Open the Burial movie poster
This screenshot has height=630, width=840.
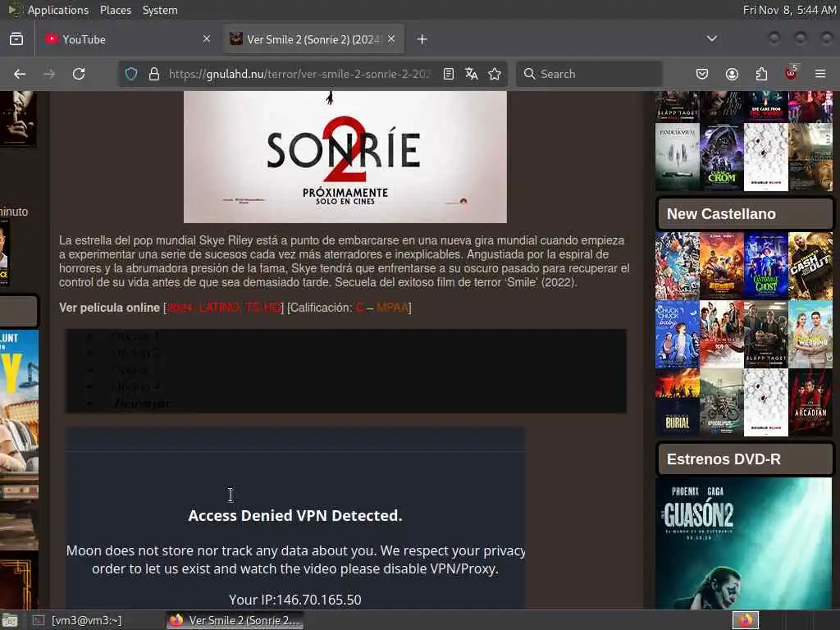coord(677,402)
